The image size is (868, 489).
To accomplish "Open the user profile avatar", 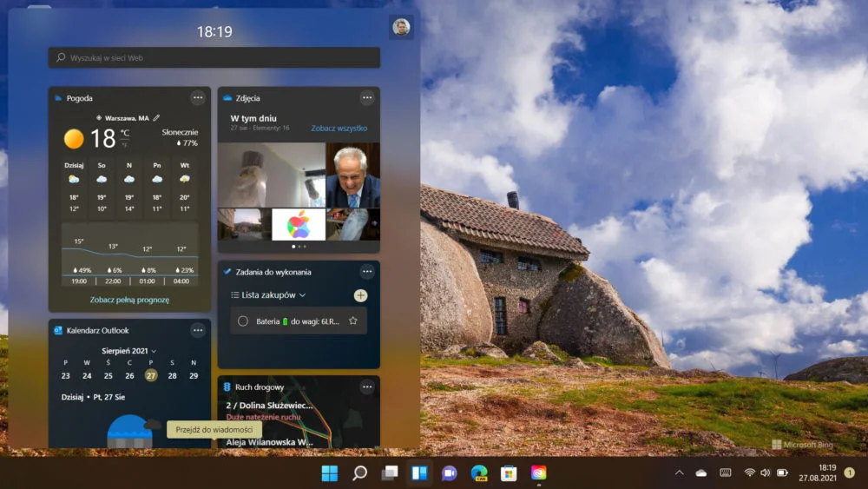I will 401,27.
